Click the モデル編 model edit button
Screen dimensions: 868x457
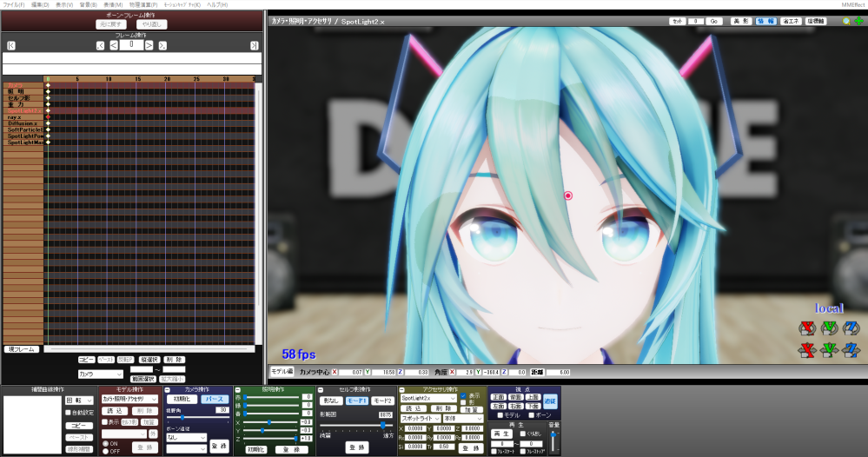tap(282, 372)
